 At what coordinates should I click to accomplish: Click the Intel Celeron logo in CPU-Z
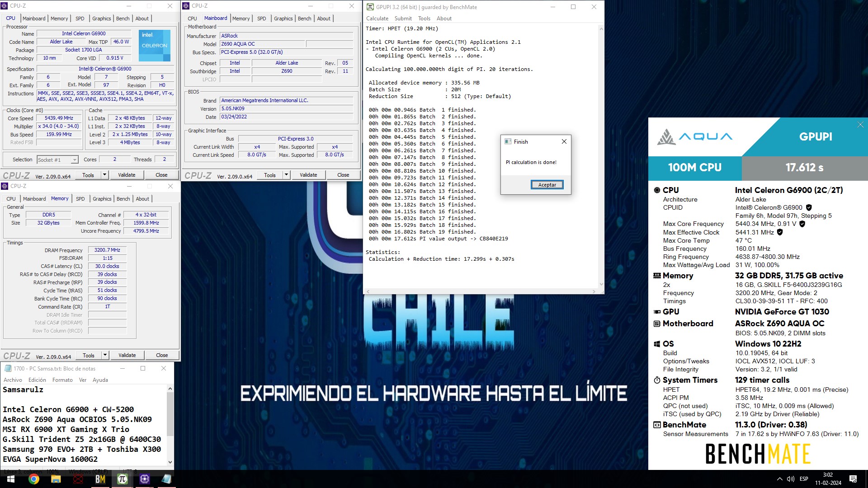point(155,46)
